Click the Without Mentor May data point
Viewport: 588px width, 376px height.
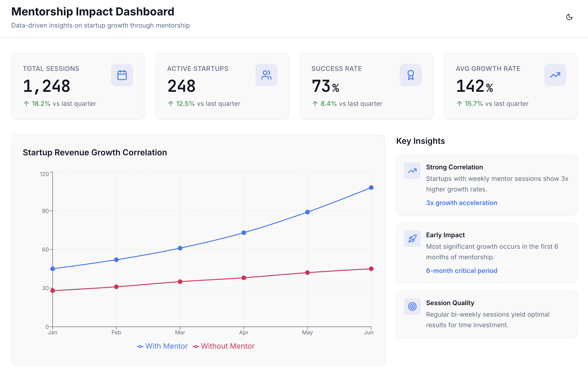[x=307, y=273]
